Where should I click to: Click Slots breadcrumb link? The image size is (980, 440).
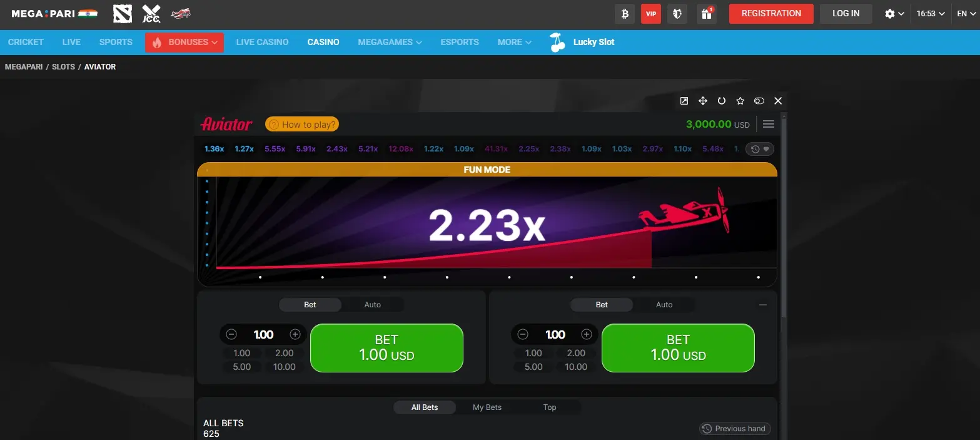click(63, 66)
